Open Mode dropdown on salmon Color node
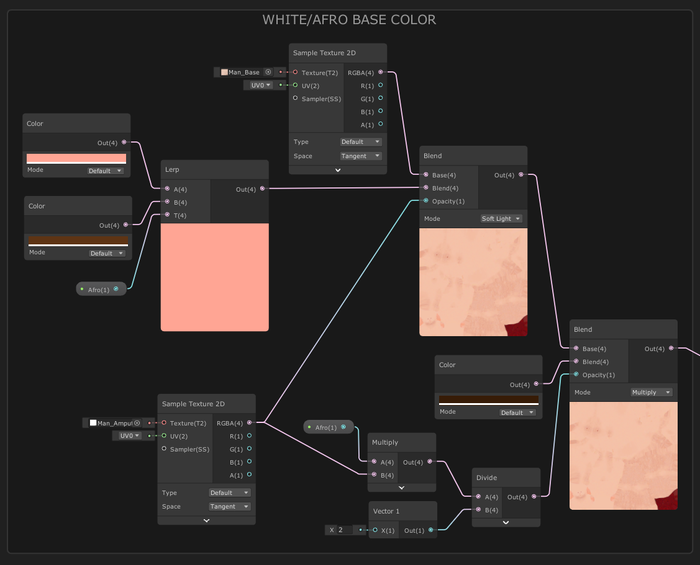The image size is (700, 565). point(105,171)
